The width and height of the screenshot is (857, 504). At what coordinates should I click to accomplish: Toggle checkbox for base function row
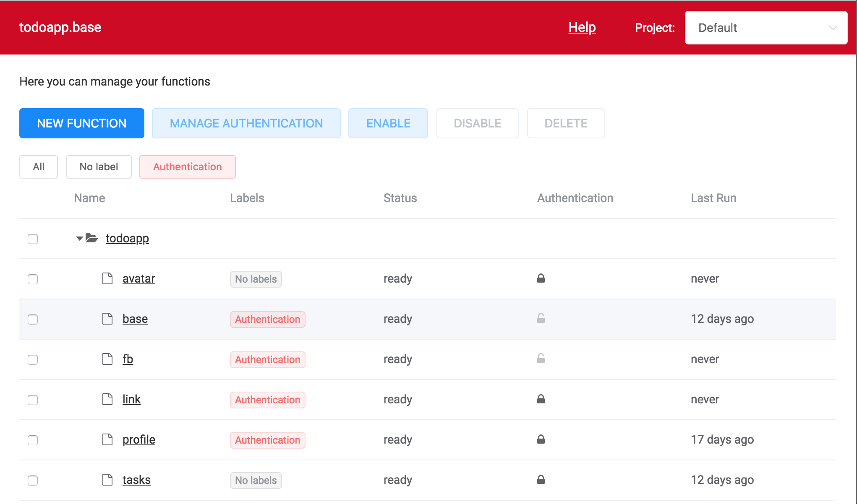pyautogui.click(x=33, y=319)
